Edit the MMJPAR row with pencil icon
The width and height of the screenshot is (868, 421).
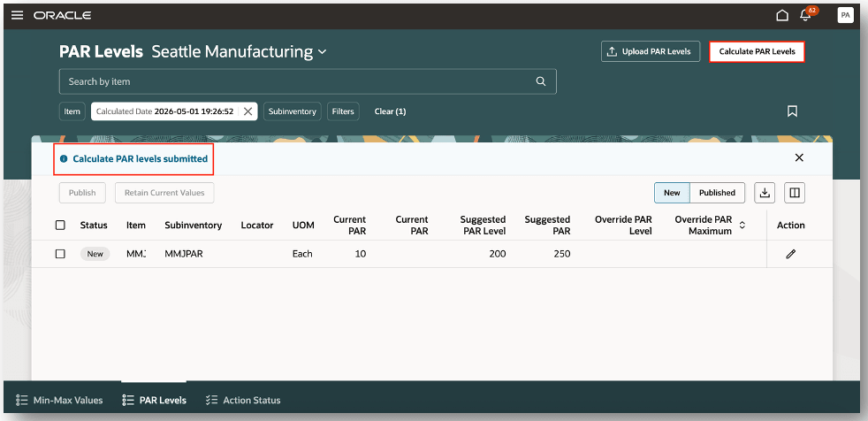pyautogui.click(x=790, y=254)
